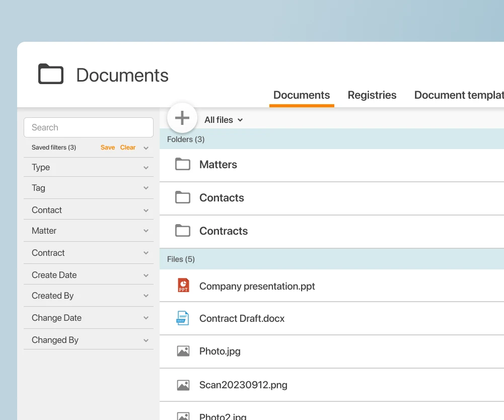Select the Contracts folder name

click(224, 231)
